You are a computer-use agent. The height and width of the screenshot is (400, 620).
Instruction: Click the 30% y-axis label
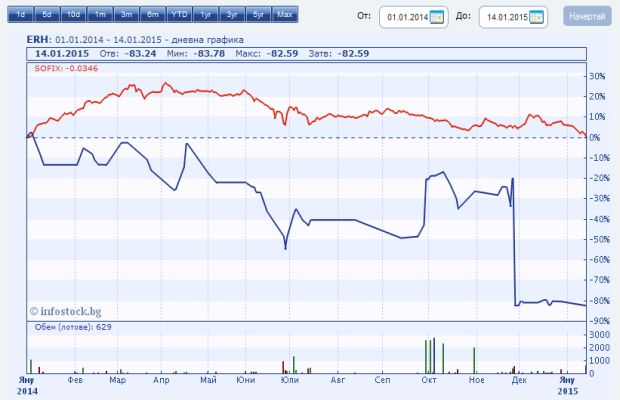[597, 76]
